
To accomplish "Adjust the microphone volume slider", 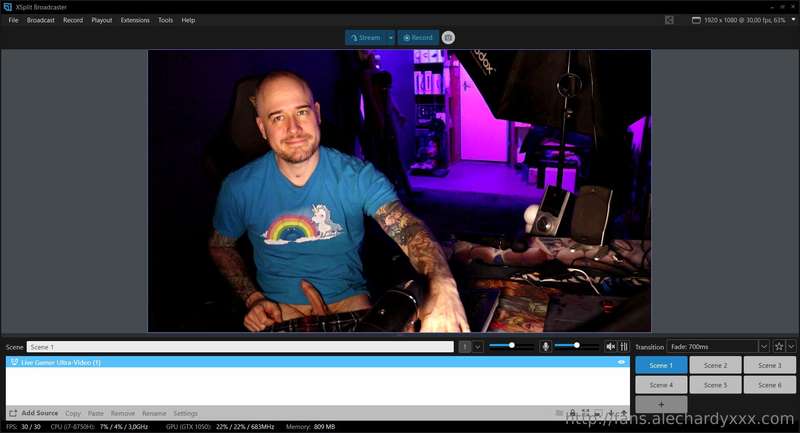I will coord(576,346).
